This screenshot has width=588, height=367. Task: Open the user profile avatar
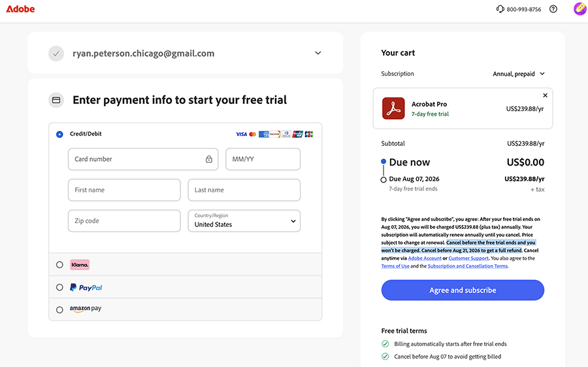coord(580,9)
